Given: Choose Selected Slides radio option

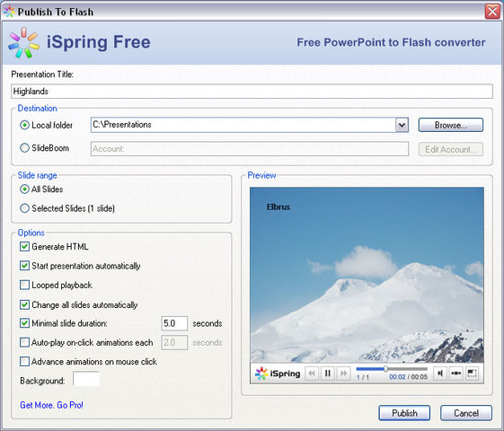Looking at the screenshot, I should pyautogui.click(x=24, y=208).
